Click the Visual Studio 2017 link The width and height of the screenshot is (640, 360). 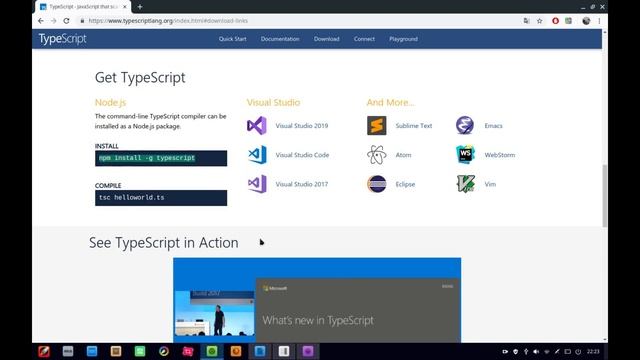pos(302,184)
